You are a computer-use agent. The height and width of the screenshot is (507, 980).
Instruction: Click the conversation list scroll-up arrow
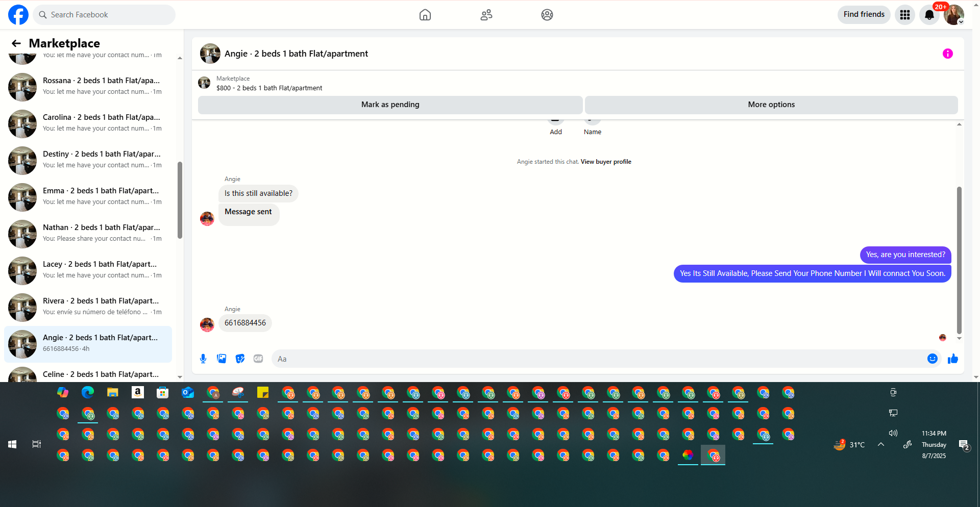[x=180, y=58]
